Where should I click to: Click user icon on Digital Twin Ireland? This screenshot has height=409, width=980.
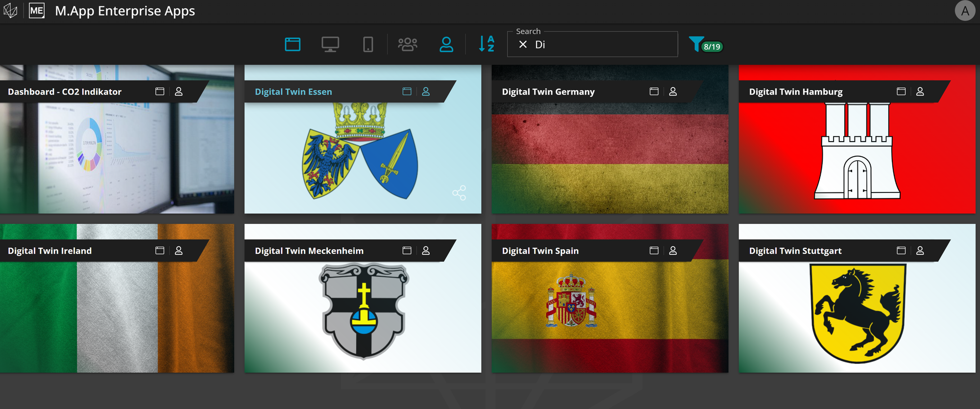point(179,251)
